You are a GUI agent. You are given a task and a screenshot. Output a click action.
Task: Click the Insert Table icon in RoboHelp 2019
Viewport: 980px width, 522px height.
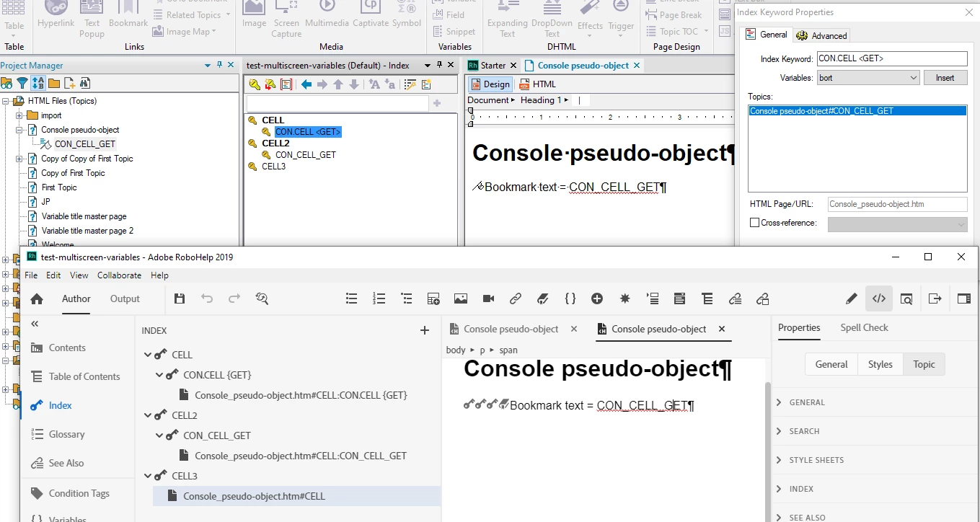point(433,298)
